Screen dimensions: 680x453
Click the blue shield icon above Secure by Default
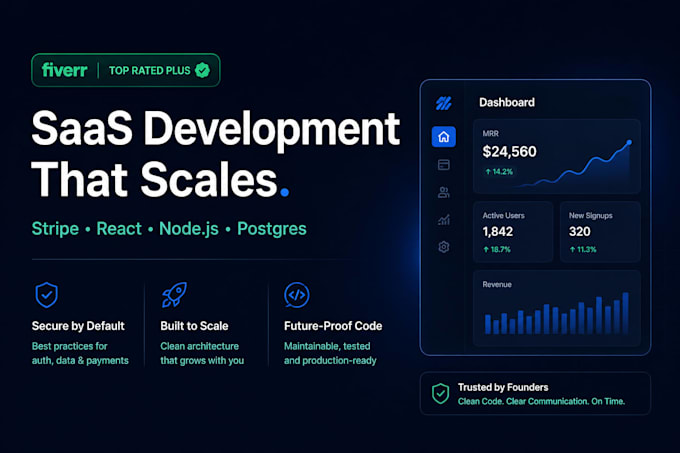pyautogui.click(x=46, y=295)
